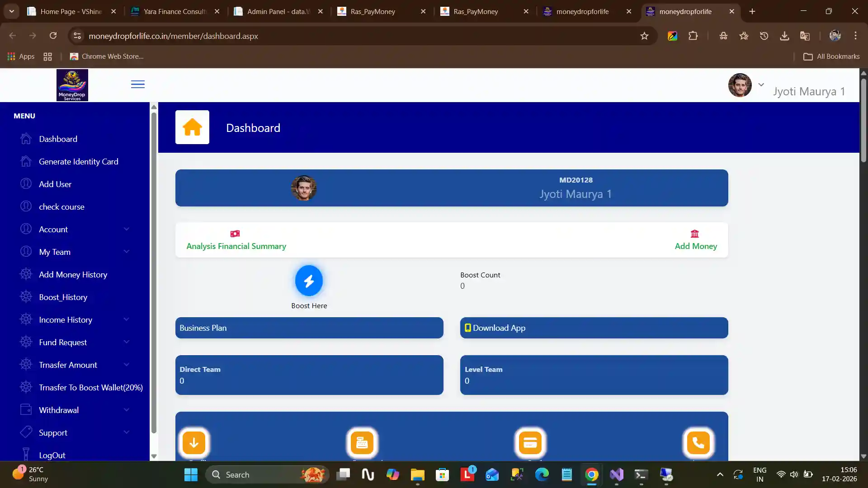Open the MoneyDrop Services logo
Screen dimensions: 868x488
click(x=72, y=85)
